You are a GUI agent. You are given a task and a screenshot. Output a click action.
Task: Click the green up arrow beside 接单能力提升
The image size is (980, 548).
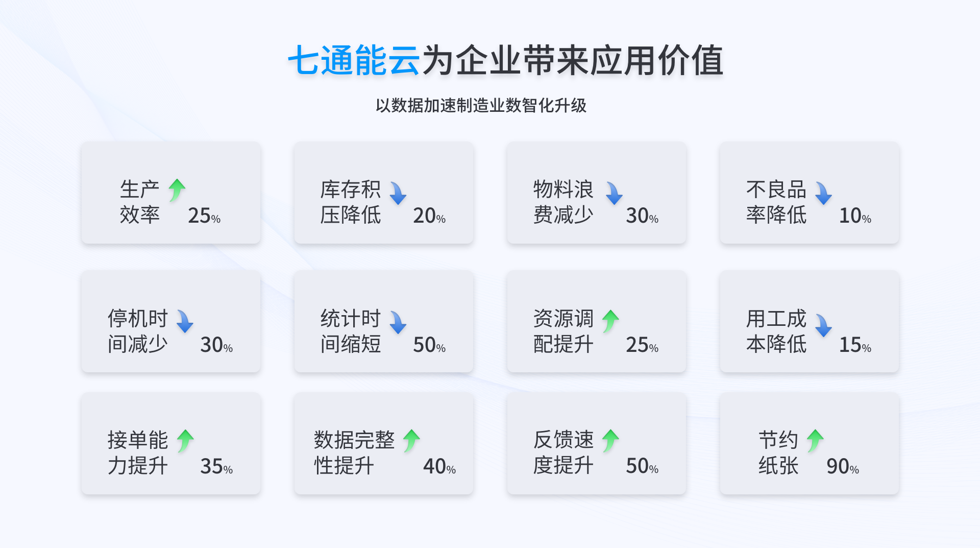(185, 441)
